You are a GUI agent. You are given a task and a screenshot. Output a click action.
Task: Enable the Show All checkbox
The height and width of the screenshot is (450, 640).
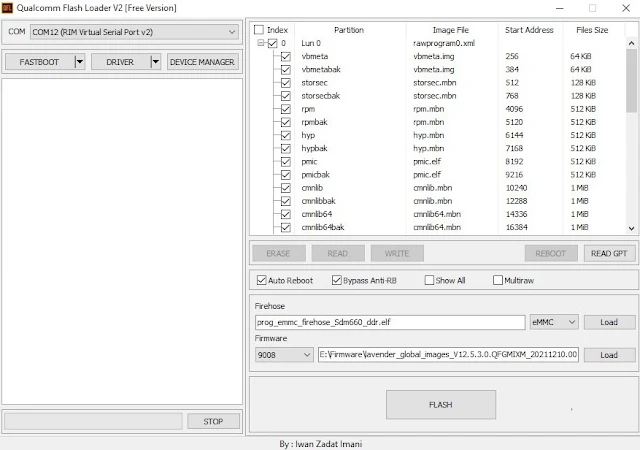point(429,280)
